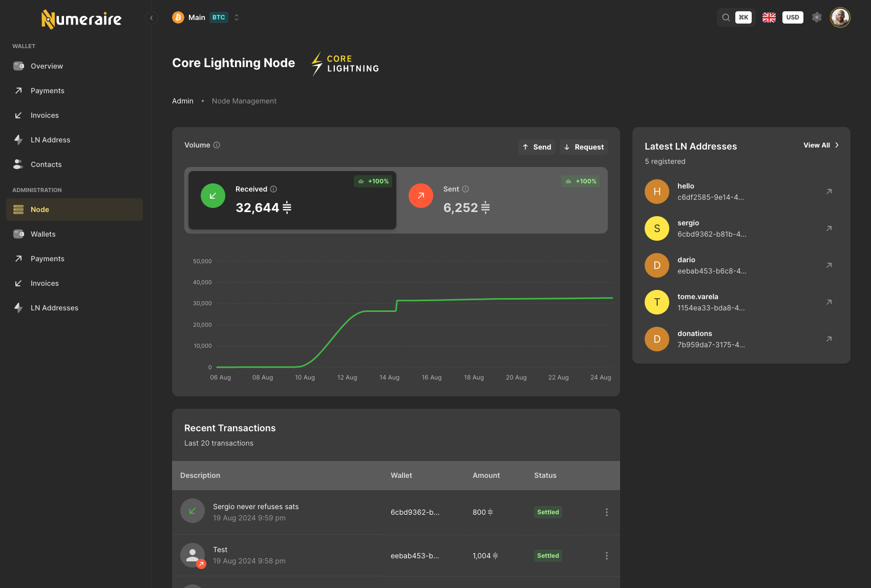Click the Volume info icon
The height and width of the screenshot is (588, 871).
click(217, 145)
